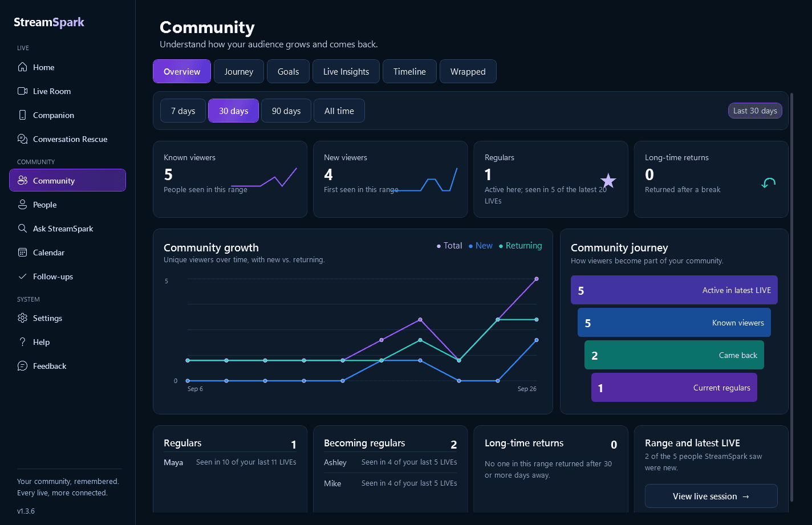Screen dimensions: 812x525
Task: Select the 30 days range
Action: click(x=233, y=111)
